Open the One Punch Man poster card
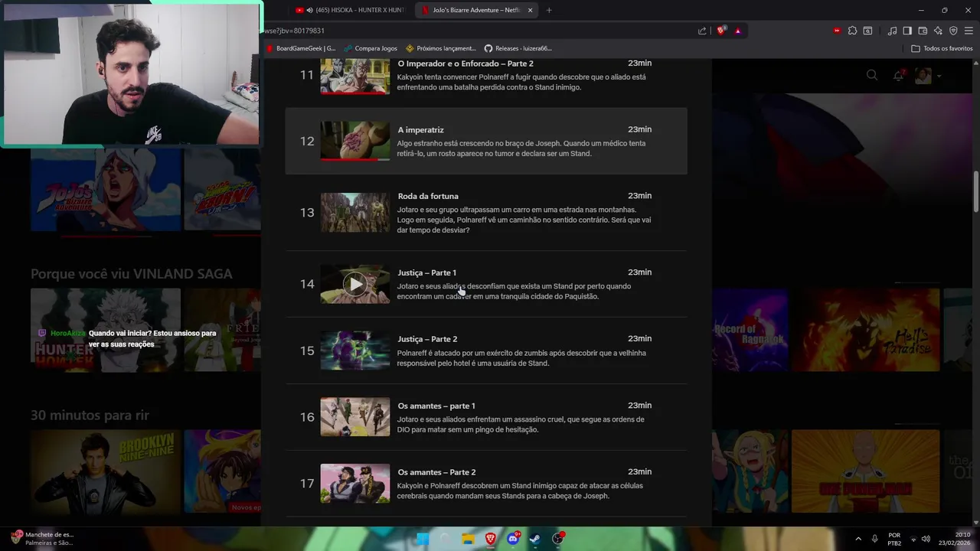980x551 pixels. pyautogui.click(x=865, y=471)
